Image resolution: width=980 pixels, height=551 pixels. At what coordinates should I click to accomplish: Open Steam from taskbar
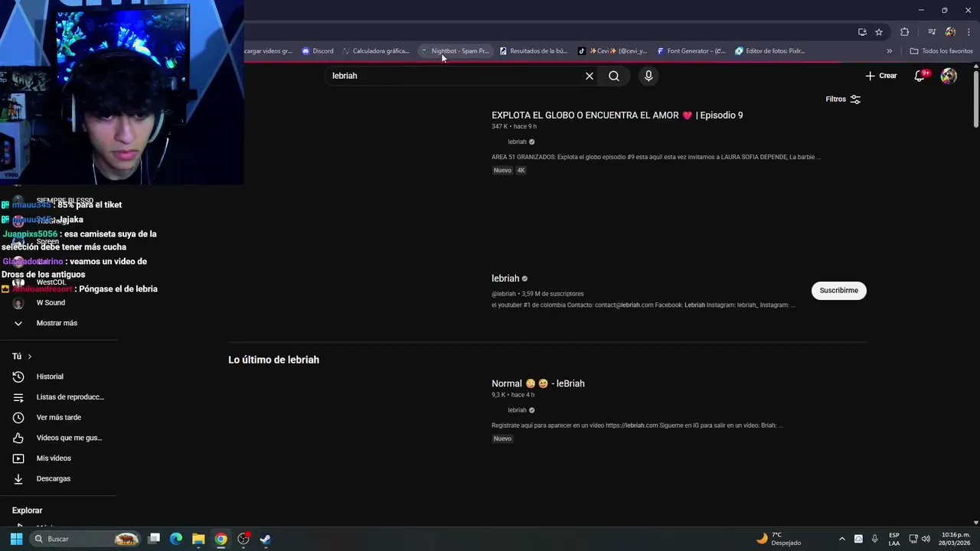[x=265, y=539]
